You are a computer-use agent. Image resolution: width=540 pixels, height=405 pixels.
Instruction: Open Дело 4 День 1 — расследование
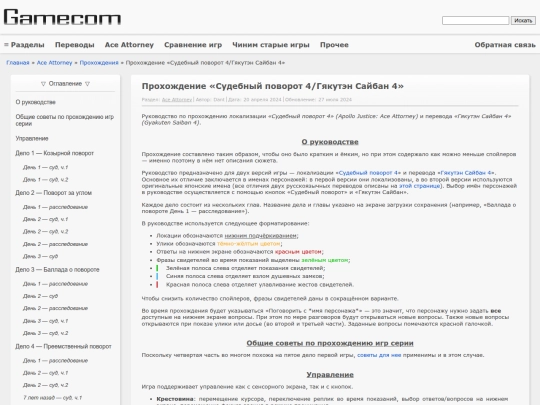click(x=55, y=361)
